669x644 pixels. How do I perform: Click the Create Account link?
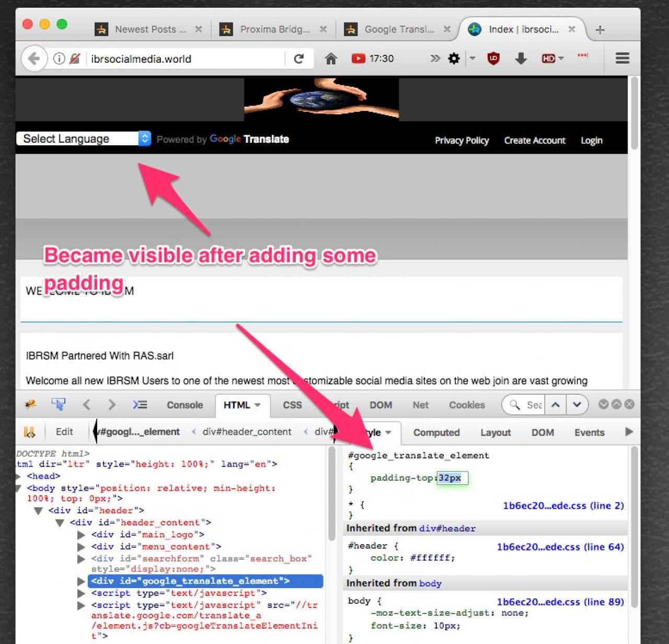pos(535,141)
